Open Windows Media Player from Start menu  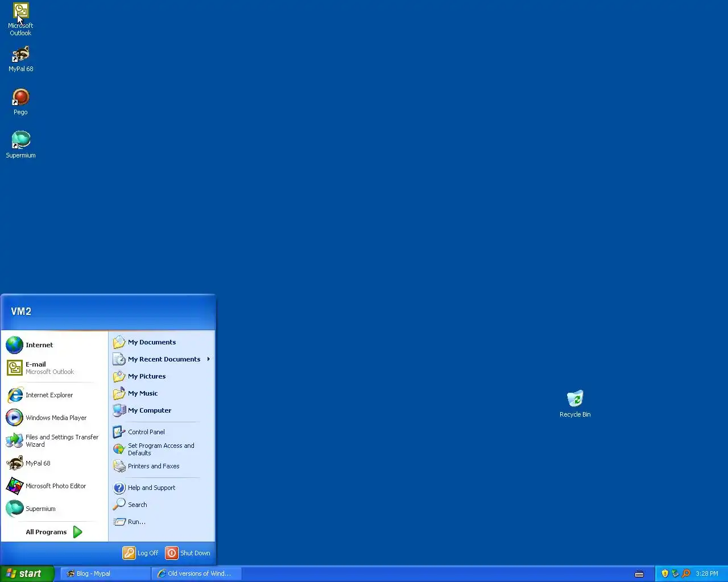(54, 418)
